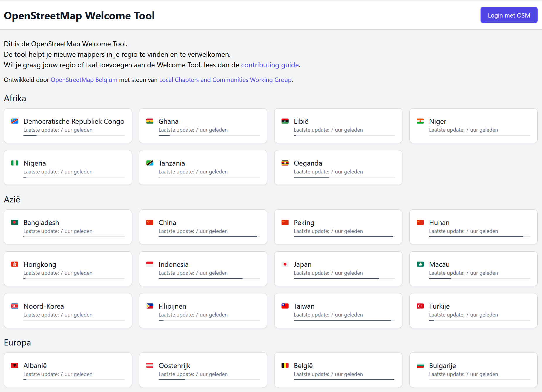
Task: Click the Bangladesh flag icon
Action: 15,222
